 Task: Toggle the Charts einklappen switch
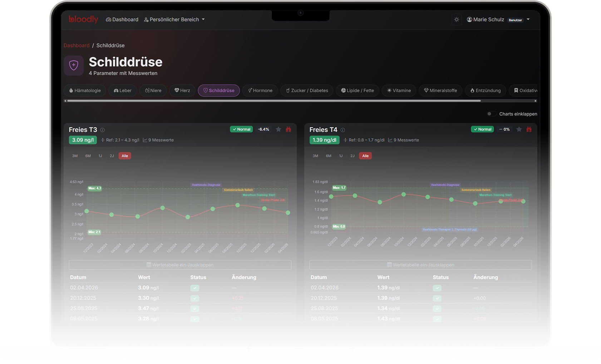(x=491, y=114)
